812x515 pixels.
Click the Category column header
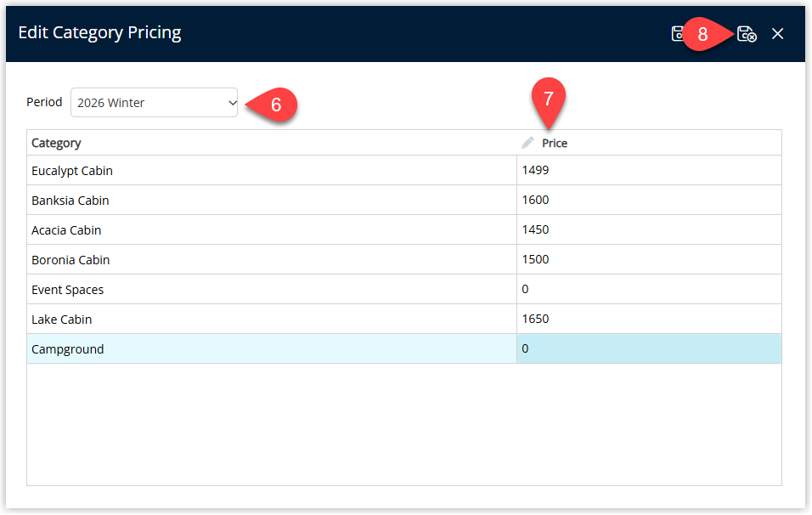click(56, 143)
